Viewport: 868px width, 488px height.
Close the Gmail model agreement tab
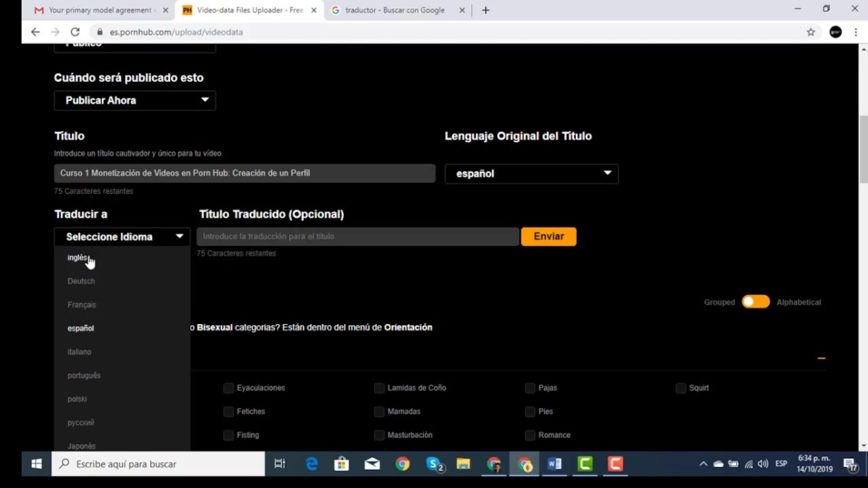point(165,10)
